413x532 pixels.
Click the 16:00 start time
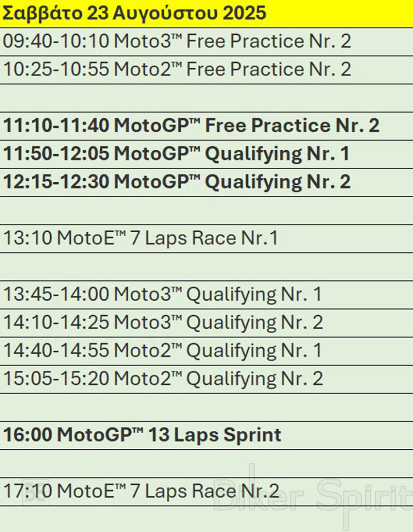(28, 435)
